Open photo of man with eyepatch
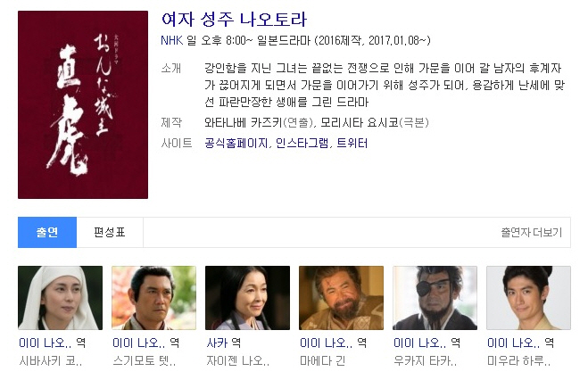The width and height of the screenshot is (588, 380). click(435, 298)
